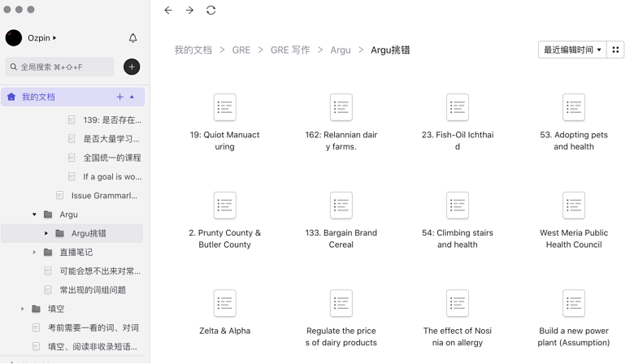Expand the 直播笔记 folder arrow
Viewport: 634px width, 364px height.
[34, 253]
